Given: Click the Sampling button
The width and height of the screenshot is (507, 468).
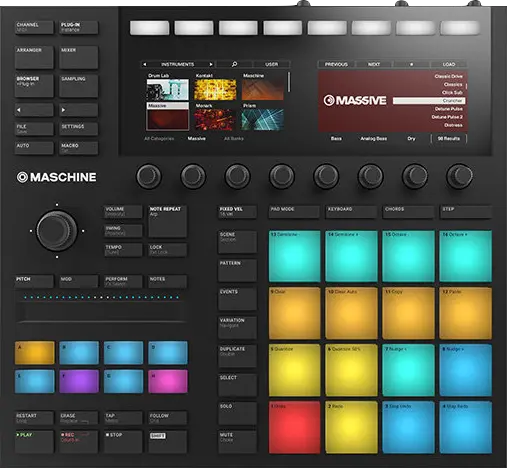Looking at the screenshot, I should click(x=79, y=86).
